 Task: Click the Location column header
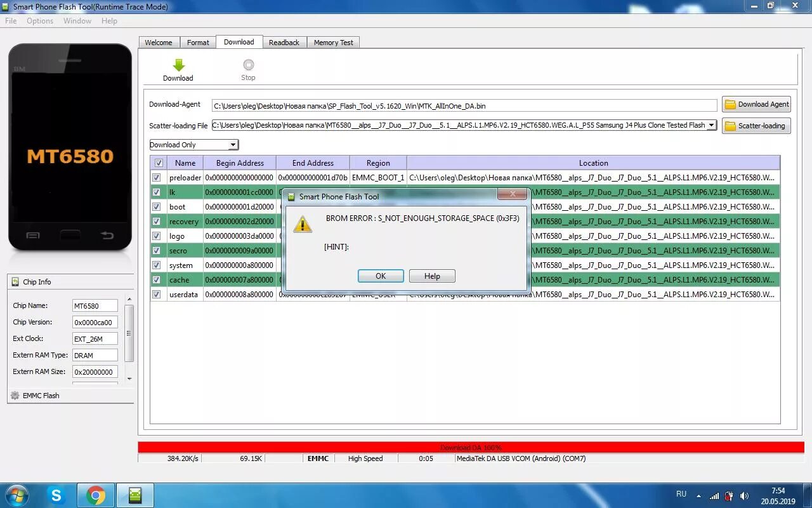593,163
